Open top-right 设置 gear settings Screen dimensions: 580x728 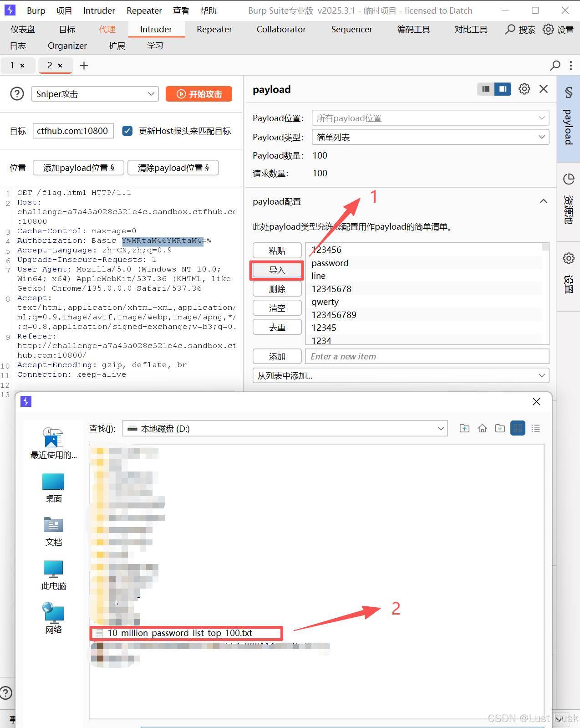pyautogui.click(x=558, y=30)
